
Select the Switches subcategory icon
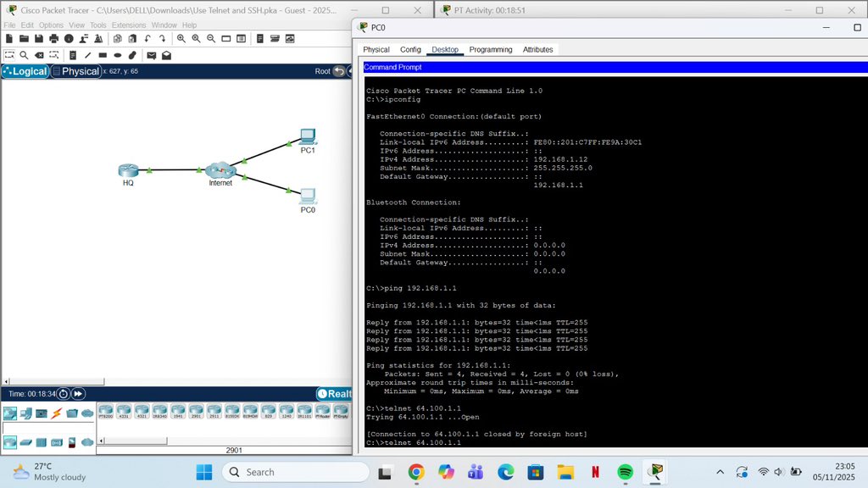coord(25,442)
